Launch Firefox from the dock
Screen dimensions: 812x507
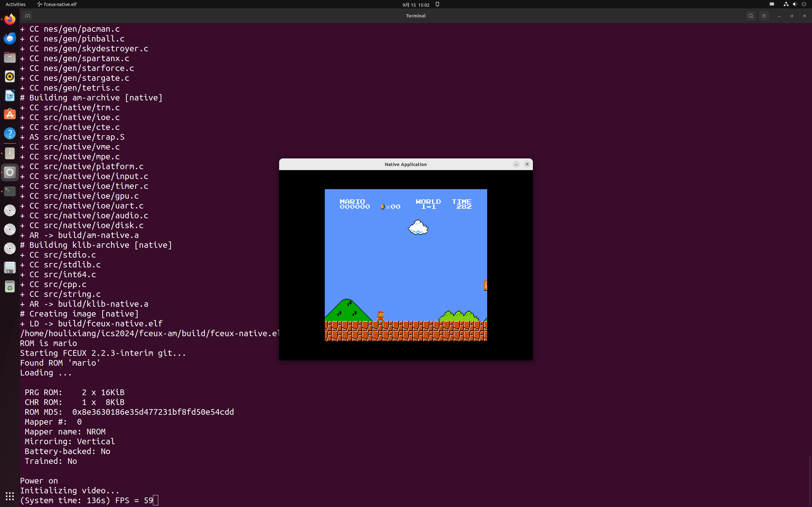pos(10,19)
